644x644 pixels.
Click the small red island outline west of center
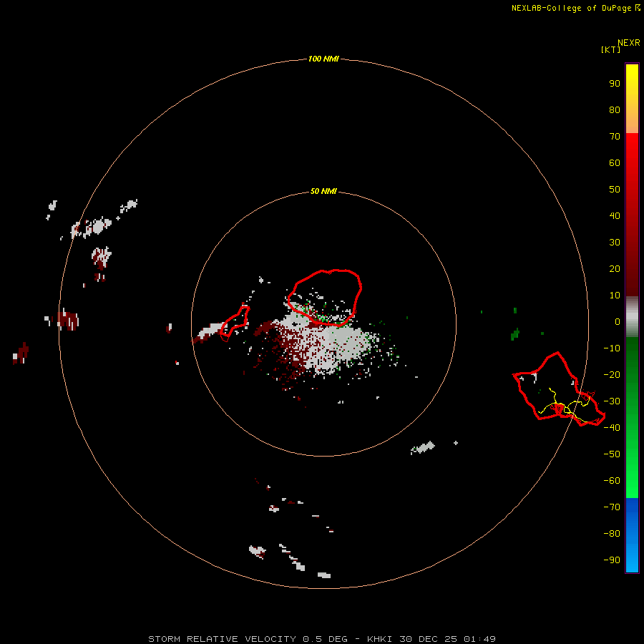235,323
